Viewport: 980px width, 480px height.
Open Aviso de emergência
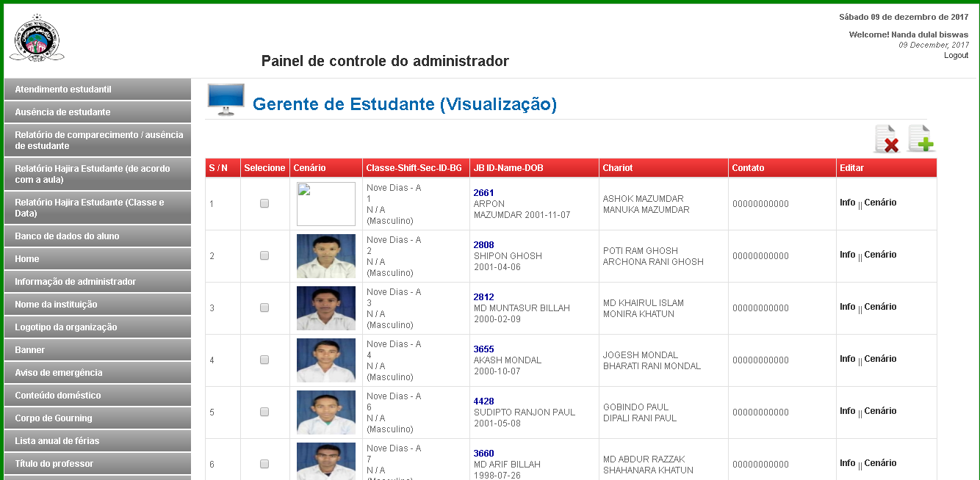point(98,373)
